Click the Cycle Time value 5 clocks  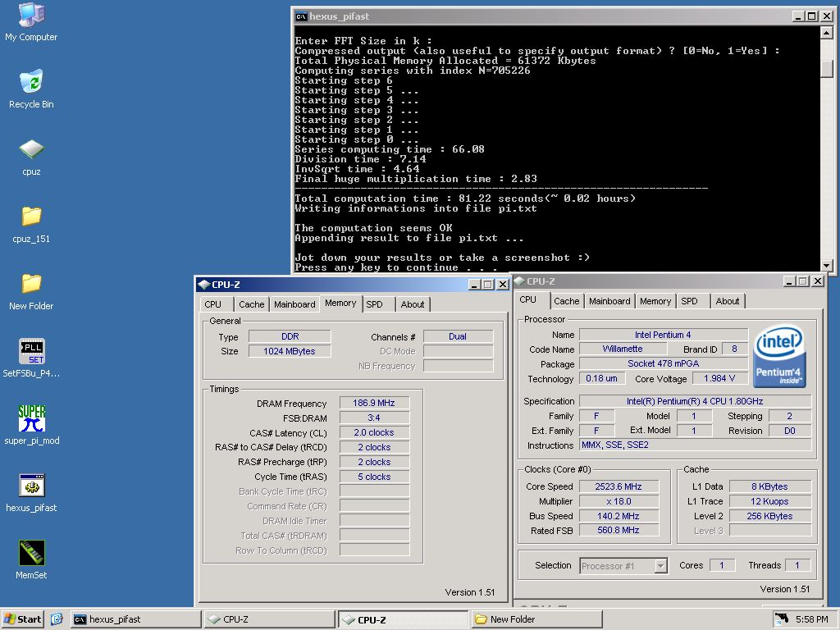coord(374,477)
